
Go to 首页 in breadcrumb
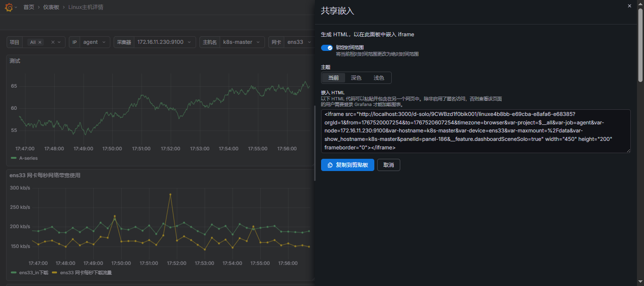click(x=29, y=7)
